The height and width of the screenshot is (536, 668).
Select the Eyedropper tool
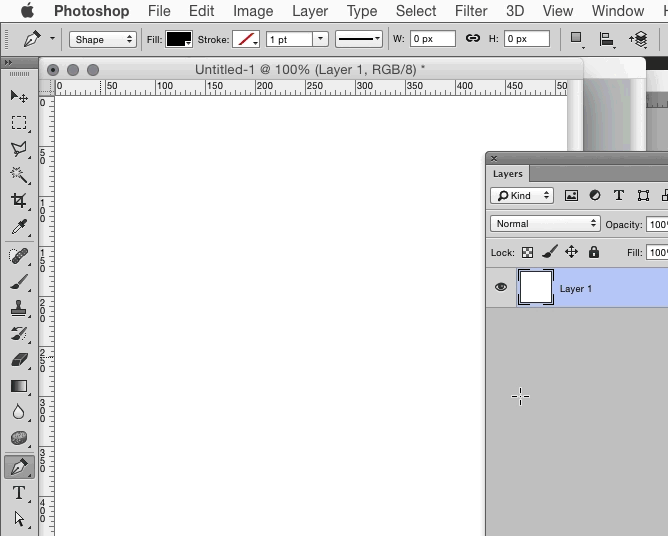[19, 227]
